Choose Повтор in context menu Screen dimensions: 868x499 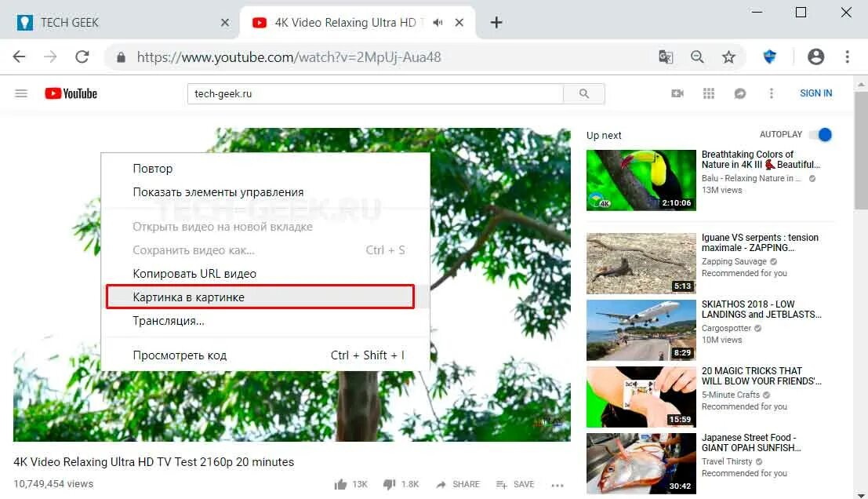click(x=266, y=169)
